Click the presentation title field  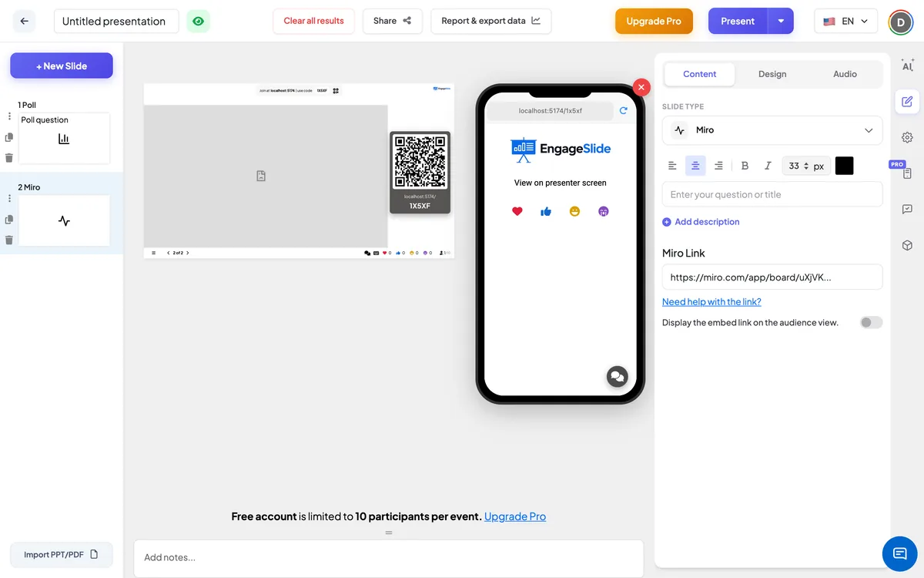tap(116, 21)
